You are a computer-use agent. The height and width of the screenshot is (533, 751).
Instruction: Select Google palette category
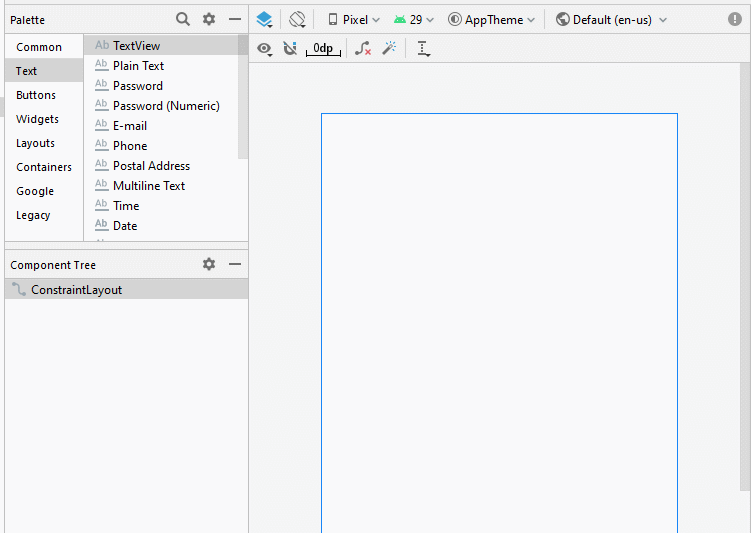[44, 191]
